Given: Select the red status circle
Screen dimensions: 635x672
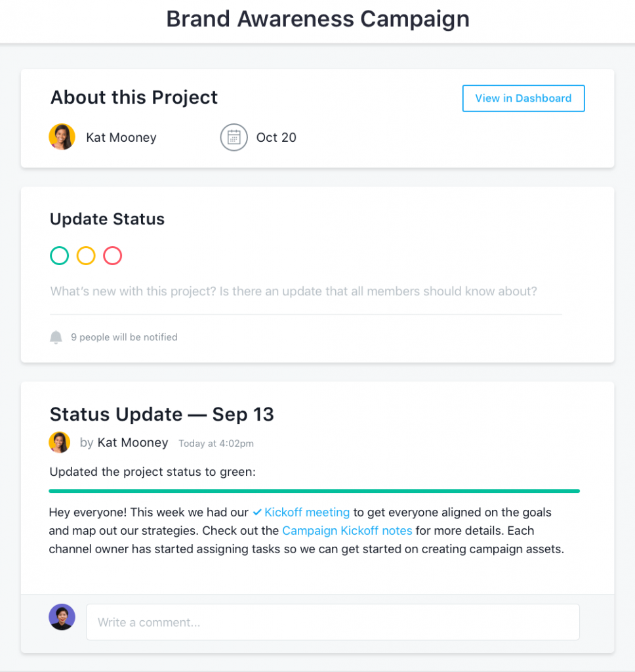Looking at the screenshot, I should coord(112,255).
